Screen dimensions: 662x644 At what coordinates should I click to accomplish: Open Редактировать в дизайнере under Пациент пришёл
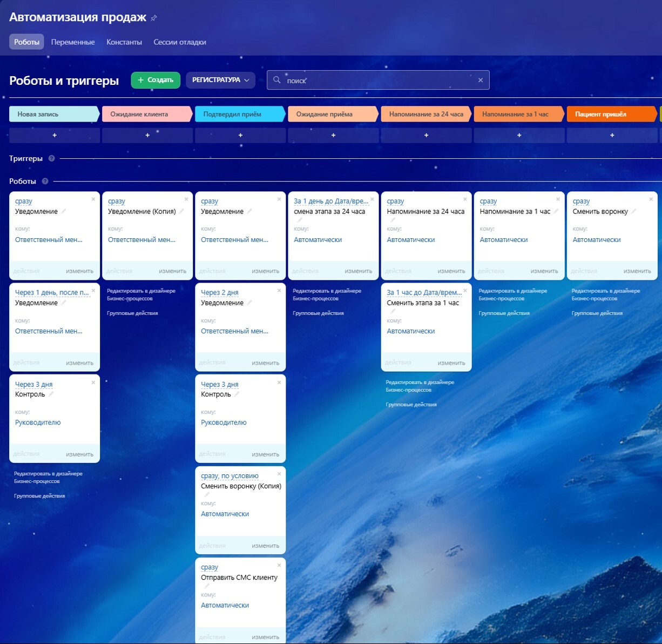coord(606,294)
